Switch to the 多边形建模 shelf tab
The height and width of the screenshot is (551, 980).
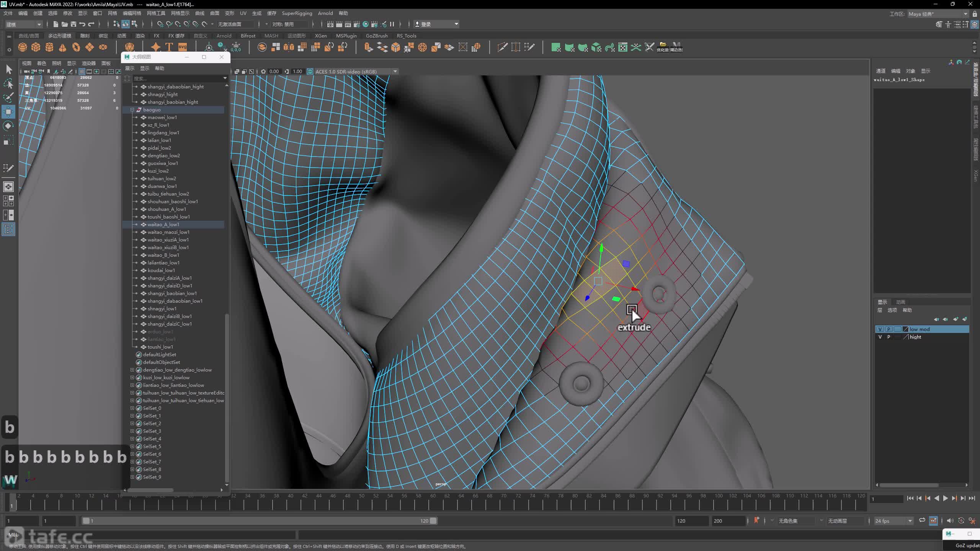point(59,36)
